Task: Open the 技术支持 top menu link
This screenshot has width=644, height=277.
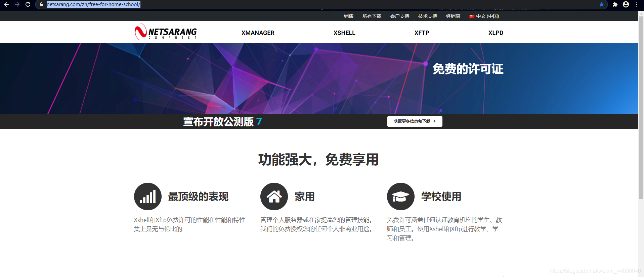Action: 428,16
